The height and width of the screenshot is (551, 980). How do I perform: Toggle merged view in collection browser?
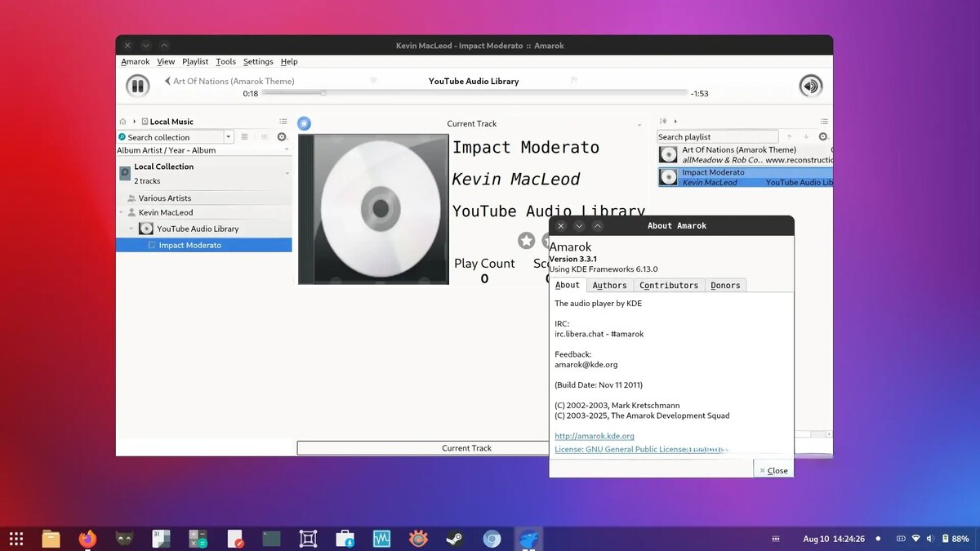click(x=264, y=136)
